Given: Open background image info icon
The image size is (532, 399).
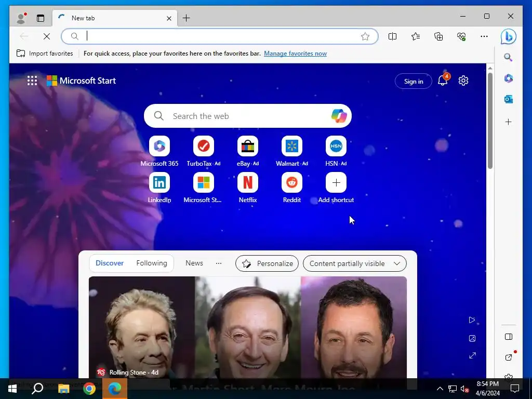Looking at the screenshot, I should point(472,338).
